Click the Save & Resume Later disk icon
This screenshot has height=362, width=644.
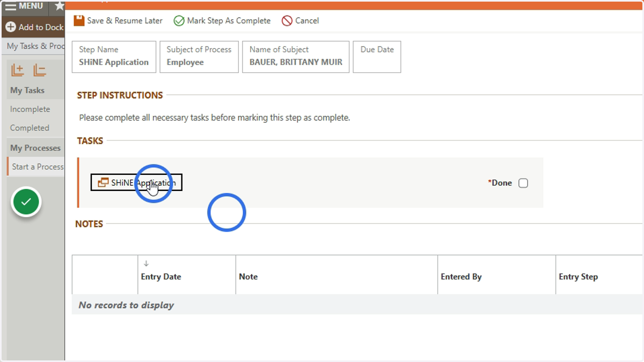tap(79, 20)
